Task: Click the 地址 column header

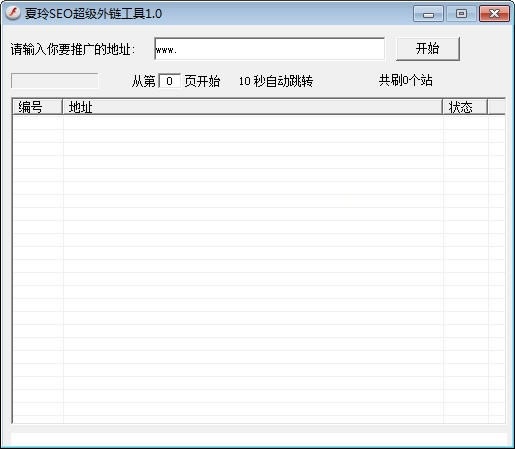Action: pyautogui.click(x=252, y=107)
